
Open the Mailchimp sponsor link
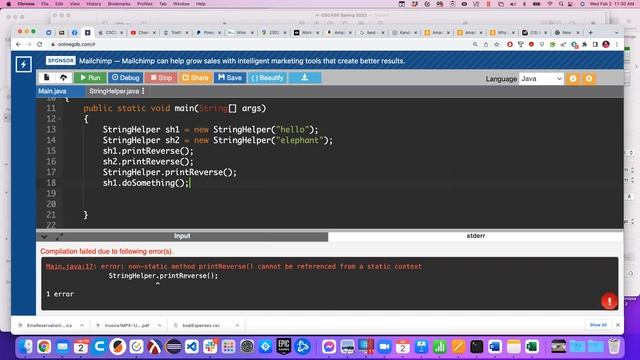[242, 61]
